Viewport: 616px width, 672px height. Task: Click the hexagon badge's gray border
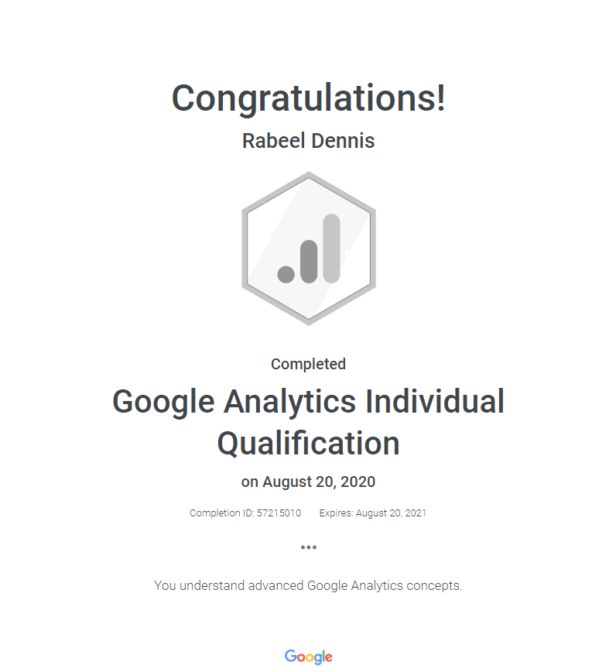tap(245, 249)
